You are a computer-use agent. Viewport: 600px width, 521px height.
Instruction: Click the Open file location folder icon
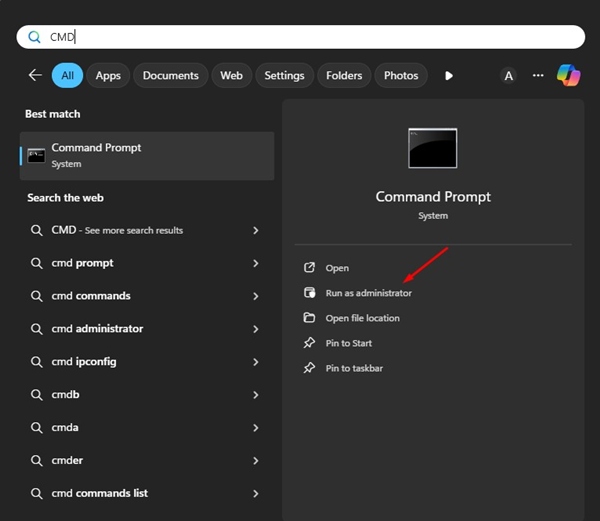tap(309, 317)
